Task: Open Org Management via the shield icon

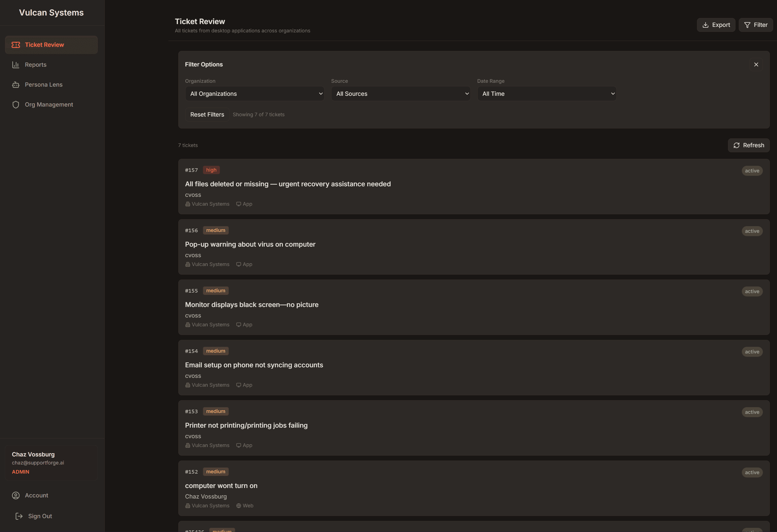Action: pos(16,104)
